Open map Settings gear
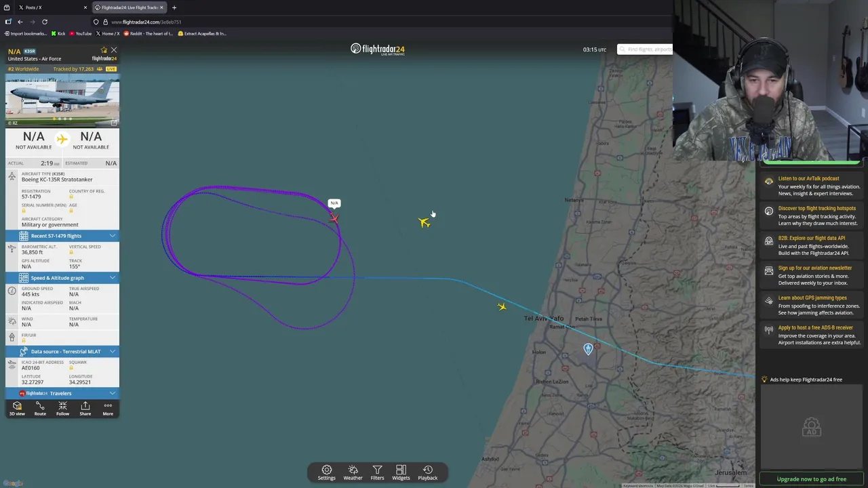Viewport: 868px width, 488px height. pyautogui.click(x=327, y=472)
